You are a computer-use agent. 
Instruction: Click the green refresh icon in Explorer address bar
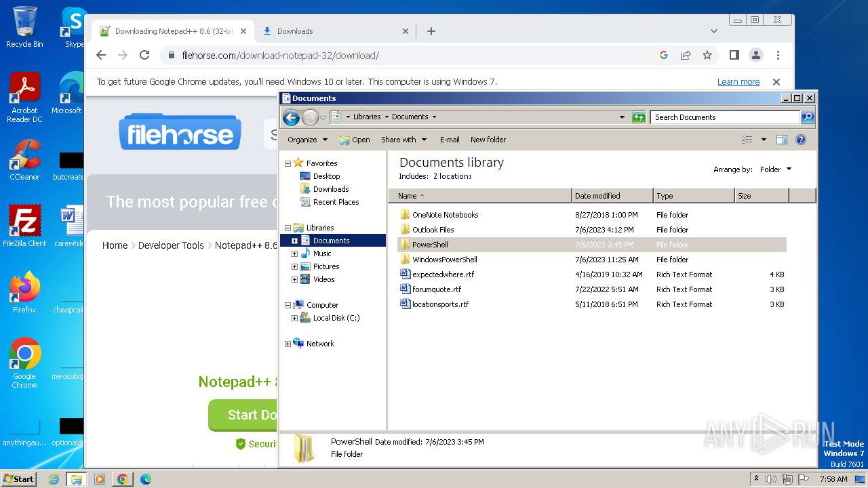(639, 117)
